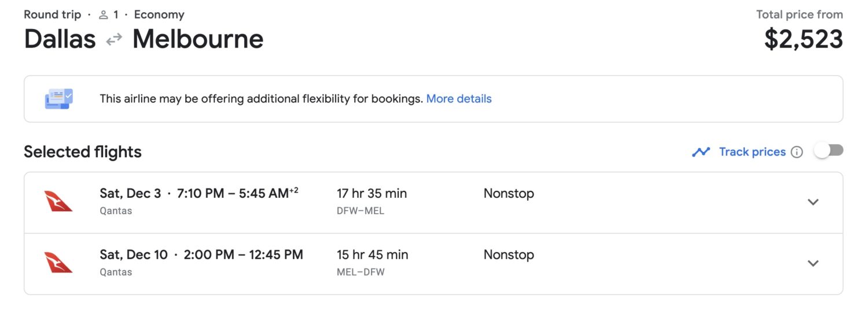This screenshot has height=313, width=868.
Task: Click the Qantas logo on Dec 10 flight
Action: (x=58, y=263)
